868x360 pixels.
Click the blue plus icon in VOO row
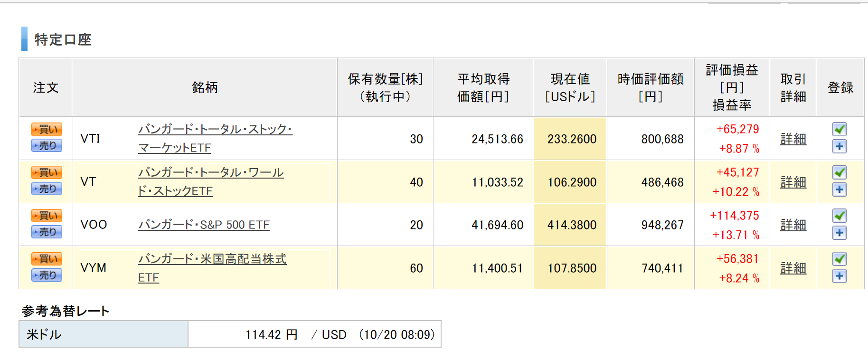click(840, 233)
